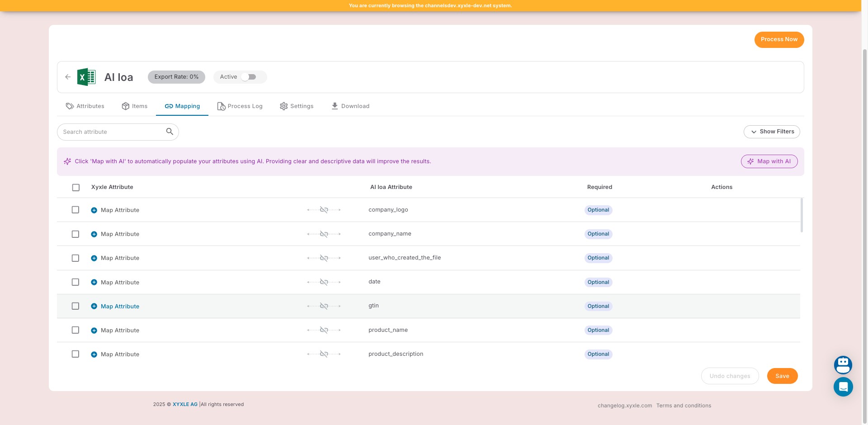Click the search magnifier icon

point(170,132)
